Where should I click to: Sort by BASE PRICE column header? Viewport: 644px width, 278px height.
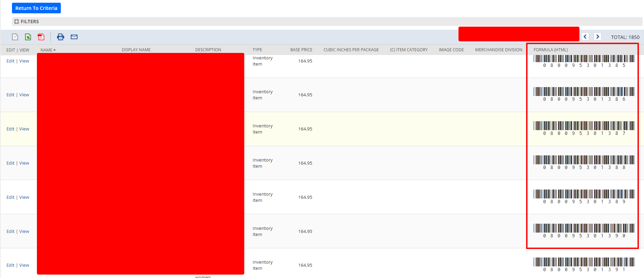click(x=301, y=50)
